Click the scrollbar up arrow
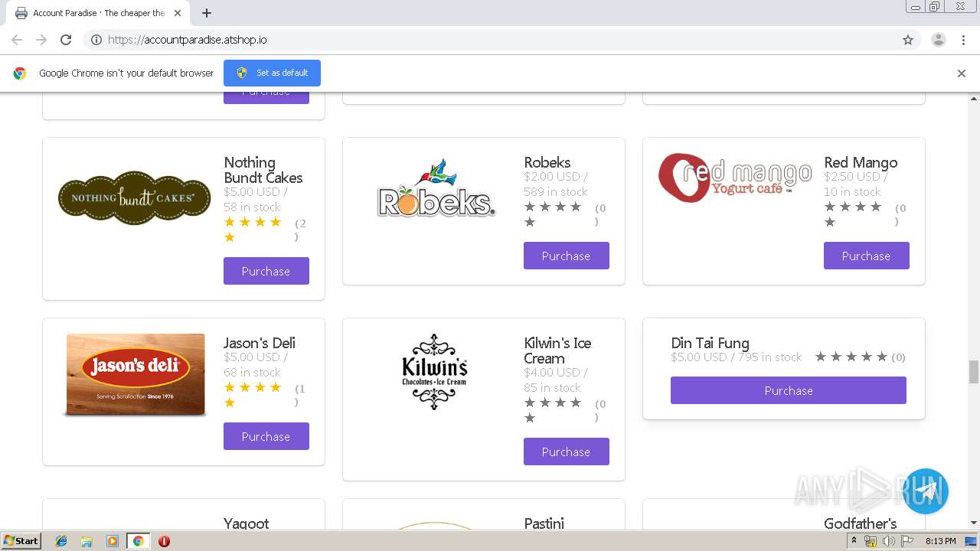The height and width of the screenshot is (551, 980). pyautogui.click(x=974, y=99)
